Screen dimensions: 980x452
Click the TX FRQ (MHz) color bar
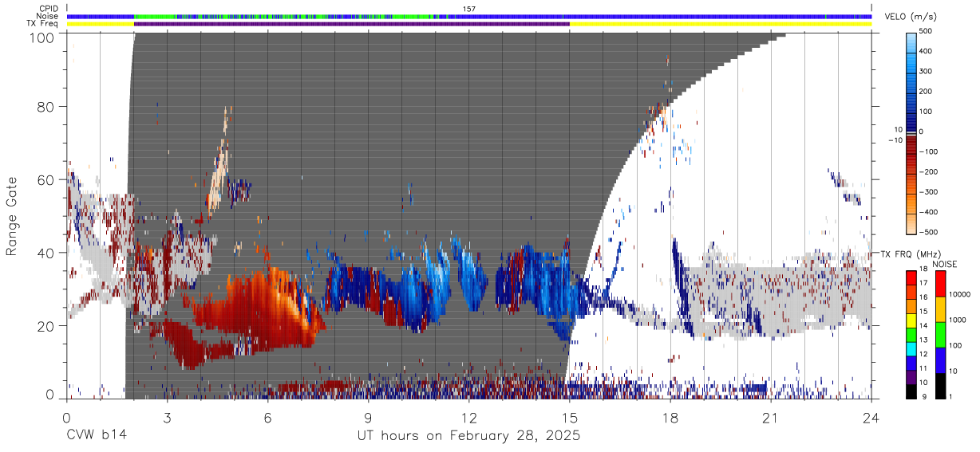911,334
